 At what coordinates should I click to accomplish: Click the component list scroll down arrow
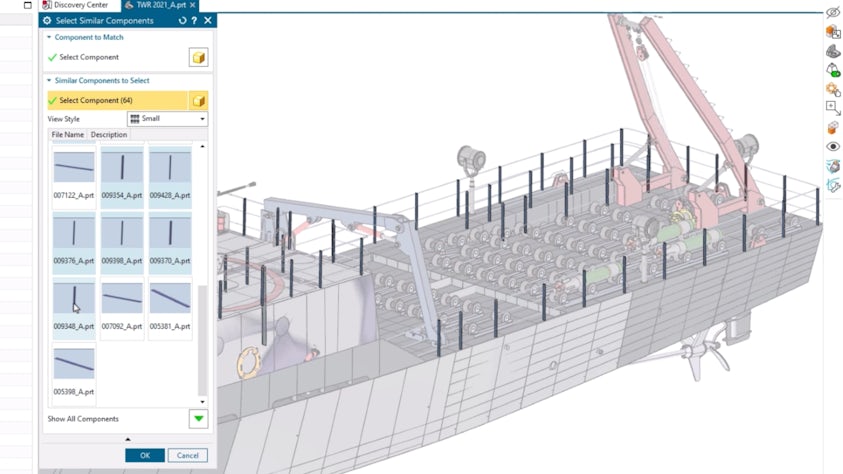pos(203,401)
